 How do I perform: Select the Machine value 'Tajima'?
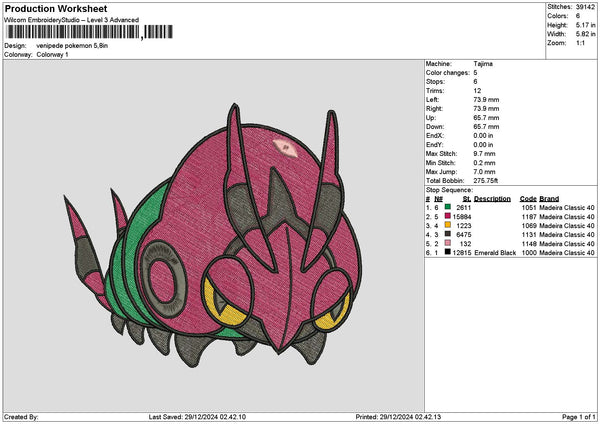[x=483, y=64]
